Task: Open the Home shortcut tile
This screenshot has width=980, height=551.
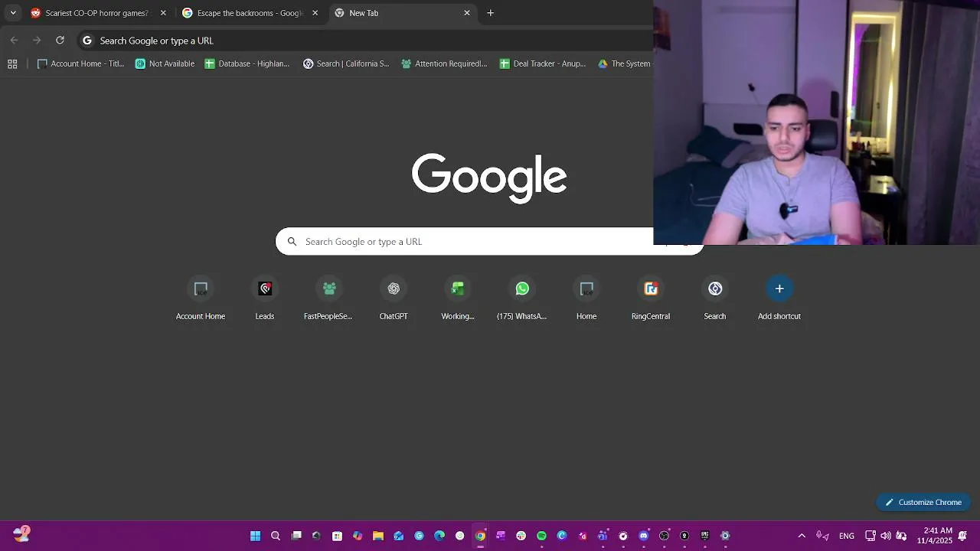Action: point(586,298)
